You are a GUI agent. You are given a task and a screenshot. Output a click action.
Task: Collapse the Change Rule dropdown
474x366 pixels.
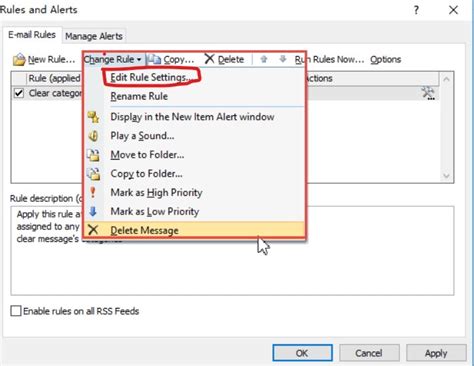click(113, 59)
